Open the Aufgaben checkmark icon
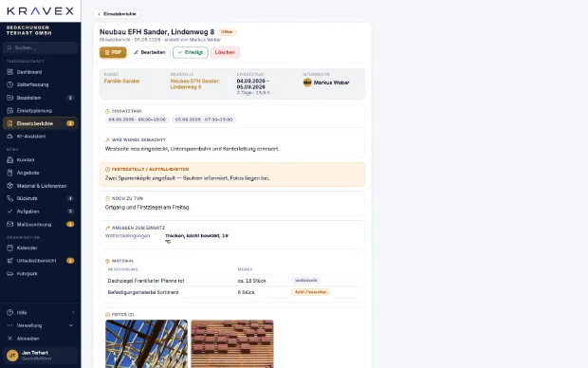The width and height of the screenshot is (588, 368). [10, 212]
